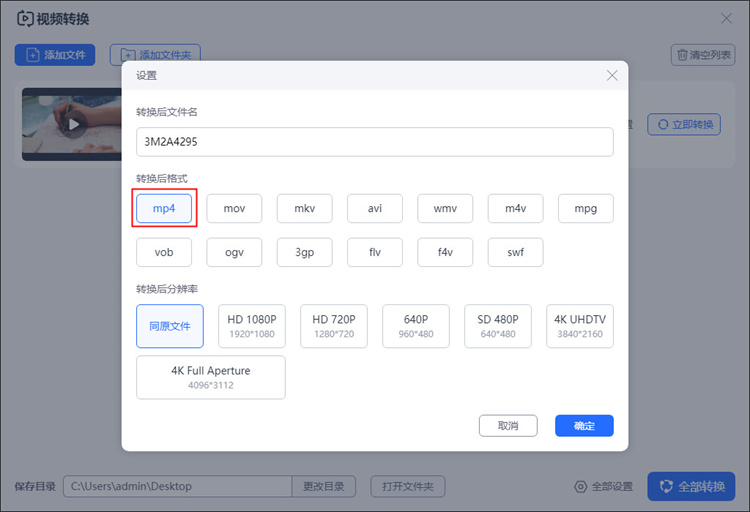Screen dimensions: 750x512
Task: Select 4K UHDTV resolution
Action: click(580, 326)
